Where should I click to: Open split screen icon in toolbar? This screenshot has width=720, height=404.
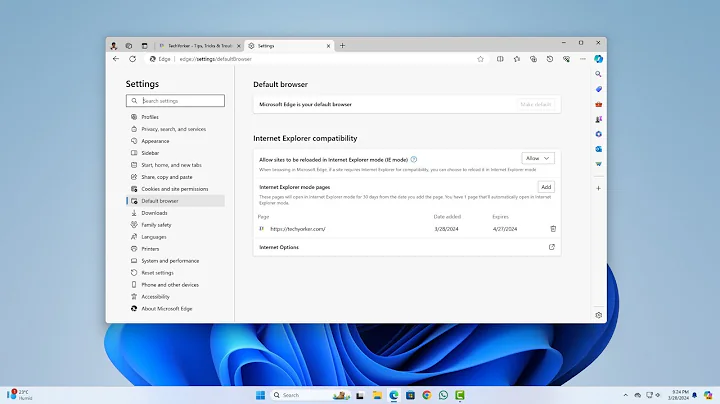pos(500,59)
